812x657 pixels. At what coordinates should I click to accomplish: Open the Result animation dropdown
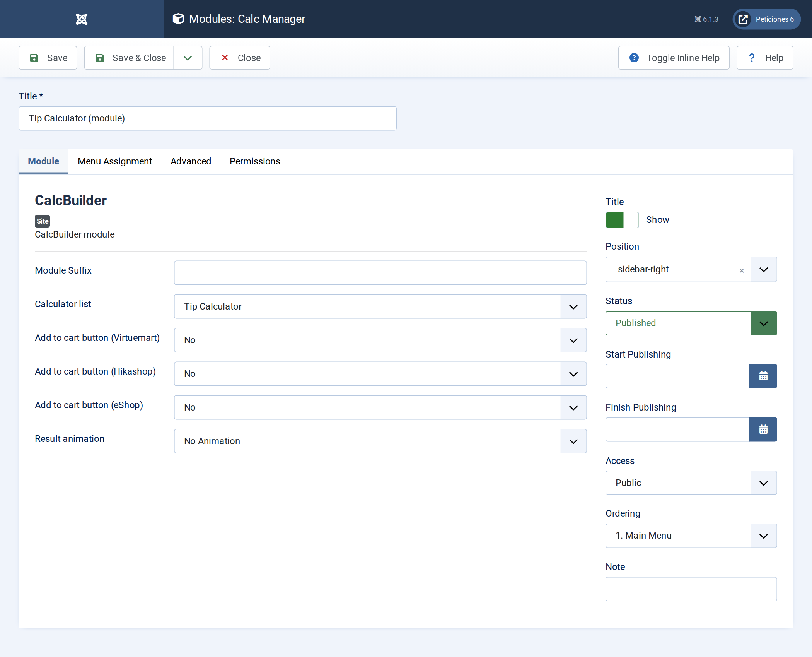click(x=380, y=441)
